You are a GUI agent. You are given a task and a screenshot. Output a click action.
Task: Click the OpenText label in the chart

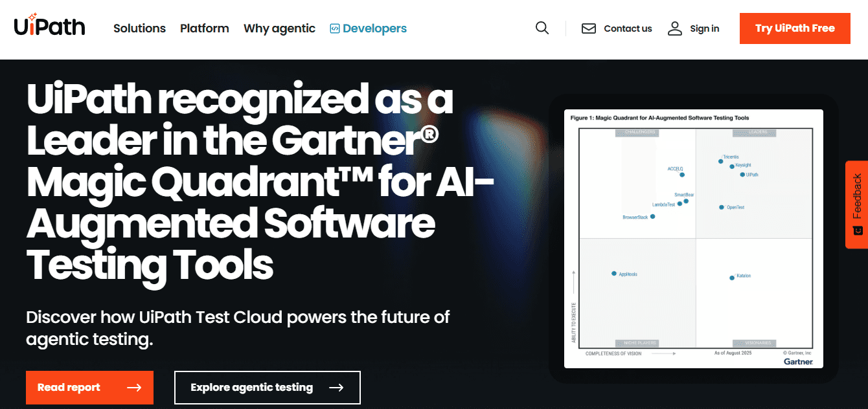click(735, 208)
